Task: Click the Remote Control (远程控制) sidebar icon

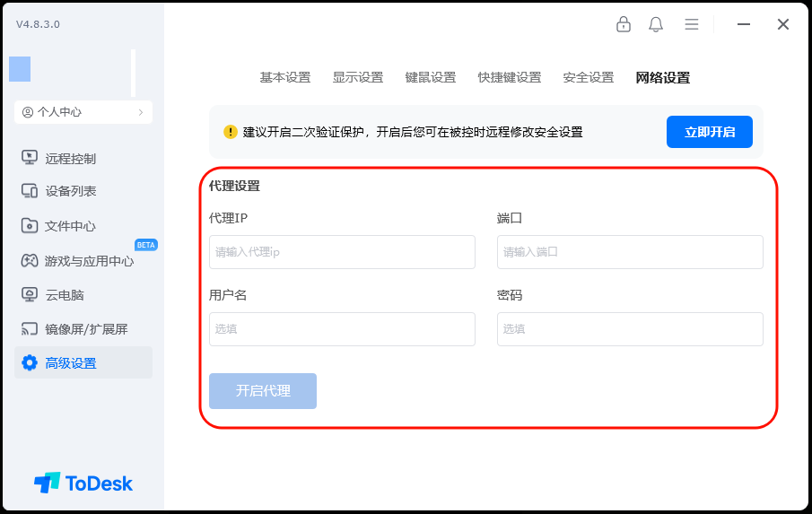Action: click(30, 159)
